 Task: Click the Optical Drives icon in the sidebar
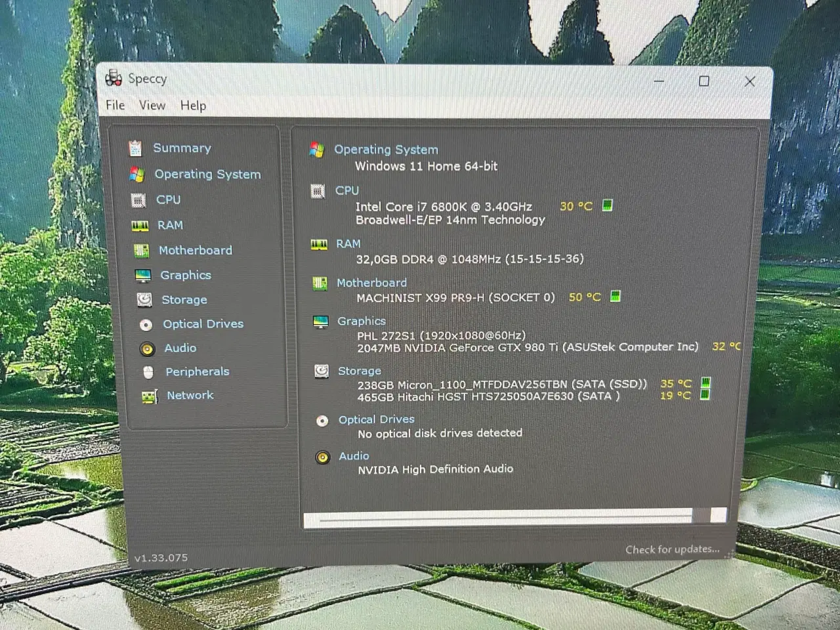pyautogui.click(x=147, y=324)
